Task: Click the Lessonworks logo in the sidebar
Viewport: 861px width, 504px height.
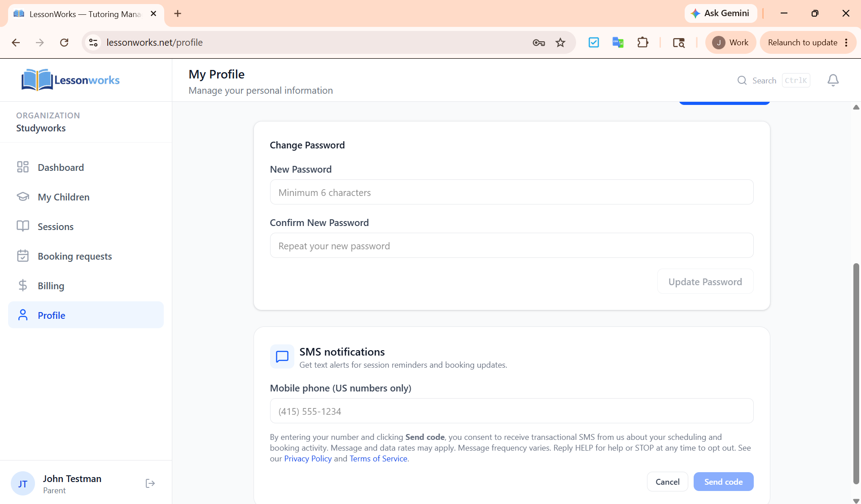Action: coord(70,80)
